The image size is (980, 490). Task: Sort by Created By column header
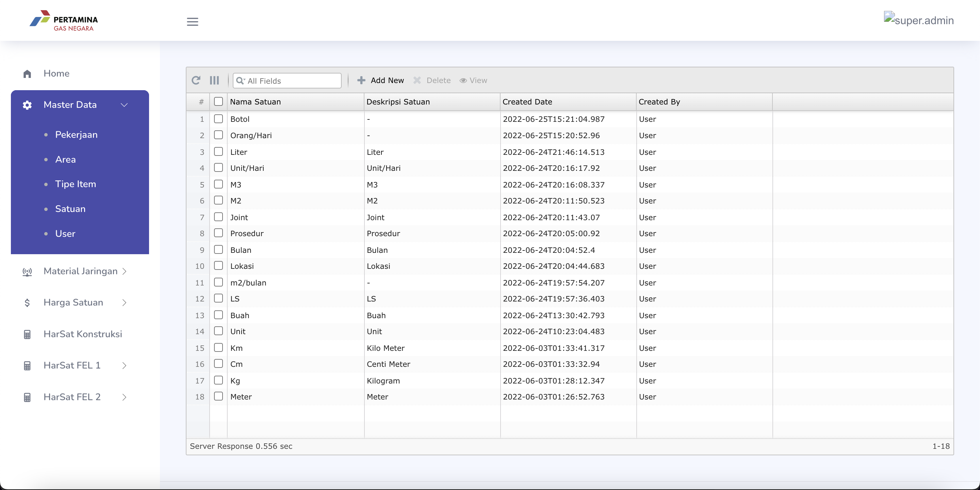click(x=704, y=102)
